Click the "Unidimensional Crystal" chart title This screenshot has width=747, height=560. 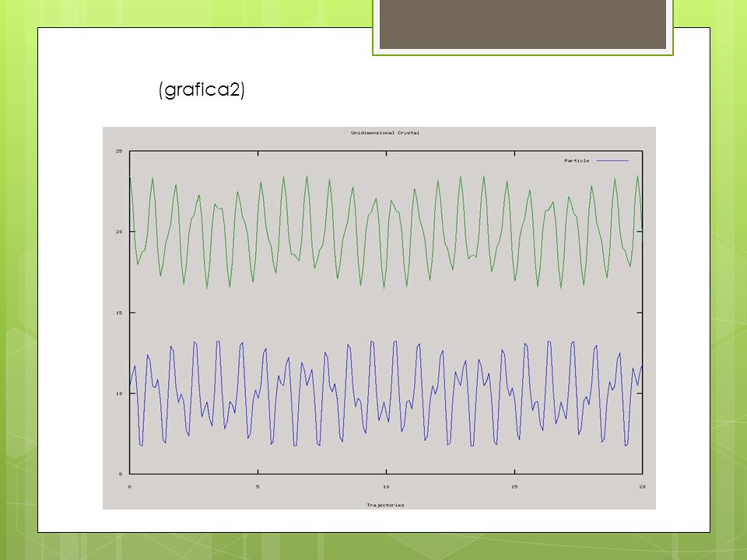385,133
